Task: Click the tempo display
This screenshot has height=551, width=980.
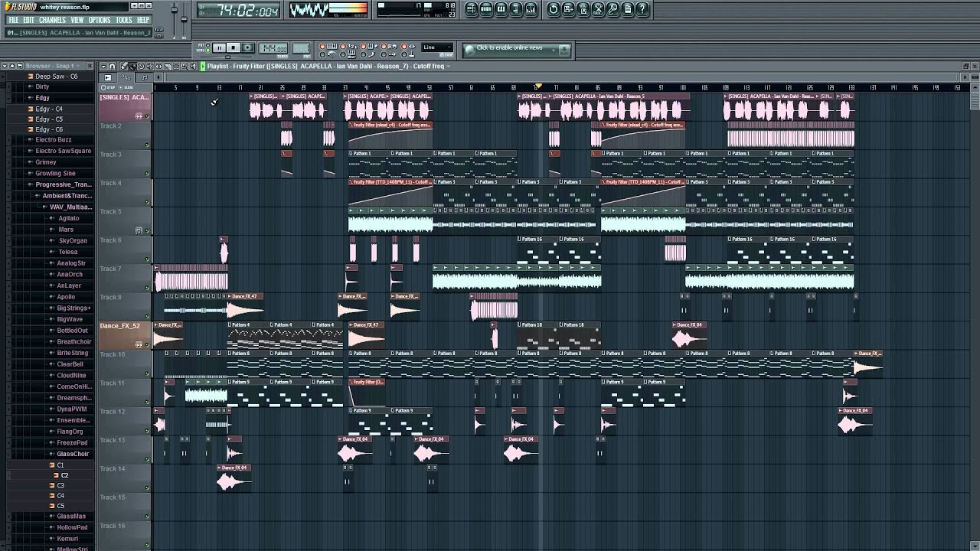Action: [x=273, y=48]
